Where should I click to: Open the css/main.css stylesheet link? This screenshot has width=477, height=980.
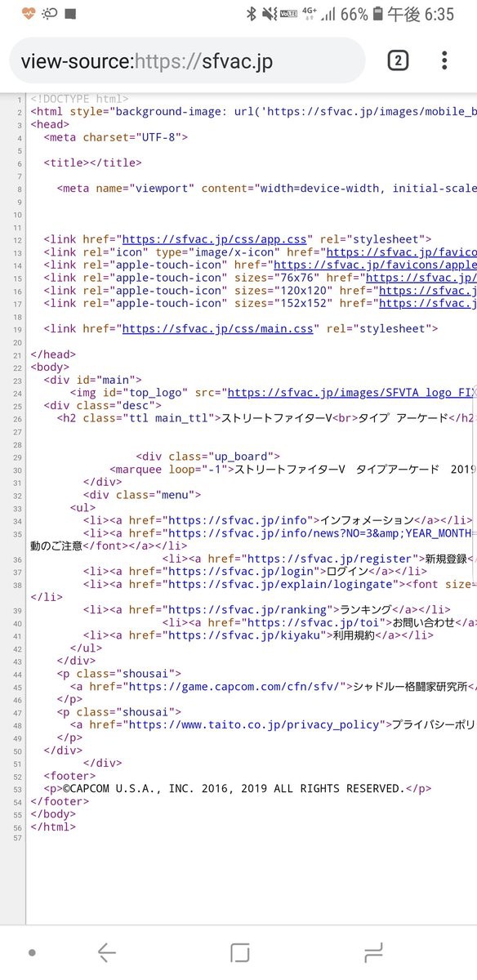pos(217,328)
